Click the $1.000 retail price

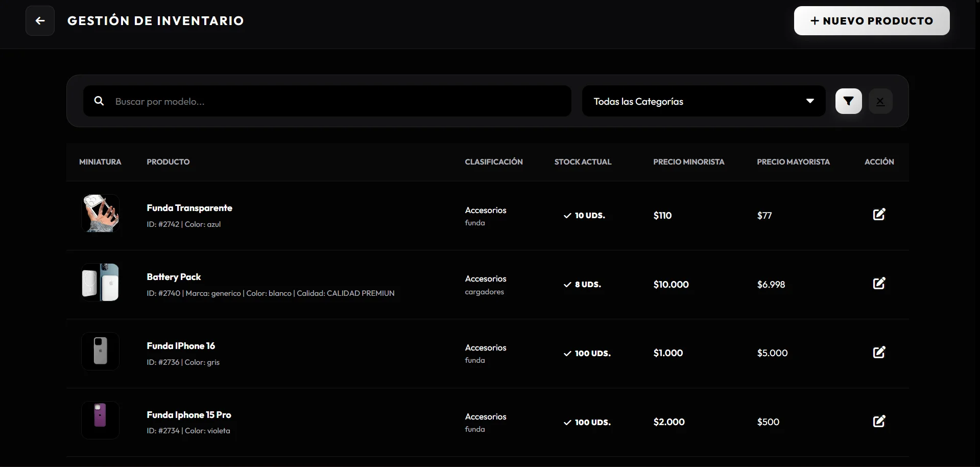pos(668,353)
